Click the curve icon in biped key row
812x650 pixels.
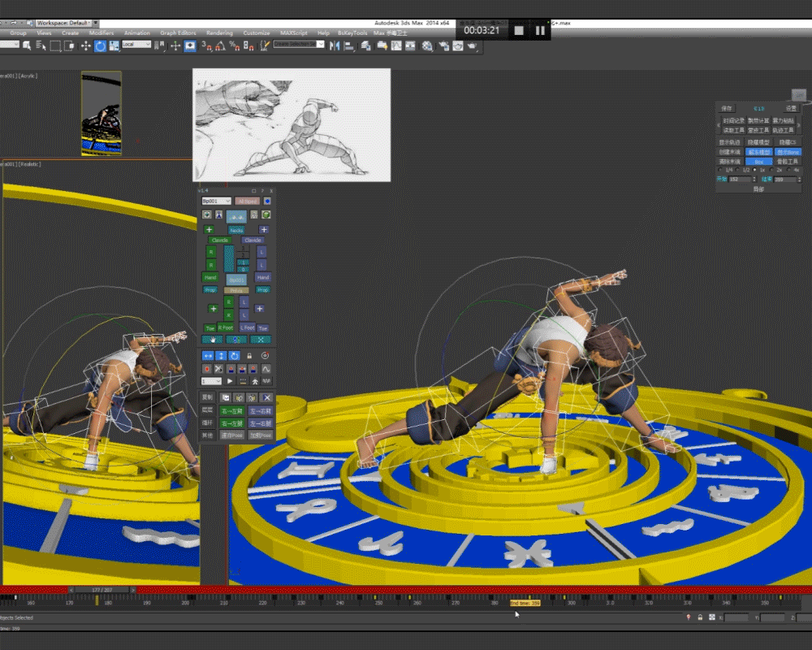click(x=266, y=369)
